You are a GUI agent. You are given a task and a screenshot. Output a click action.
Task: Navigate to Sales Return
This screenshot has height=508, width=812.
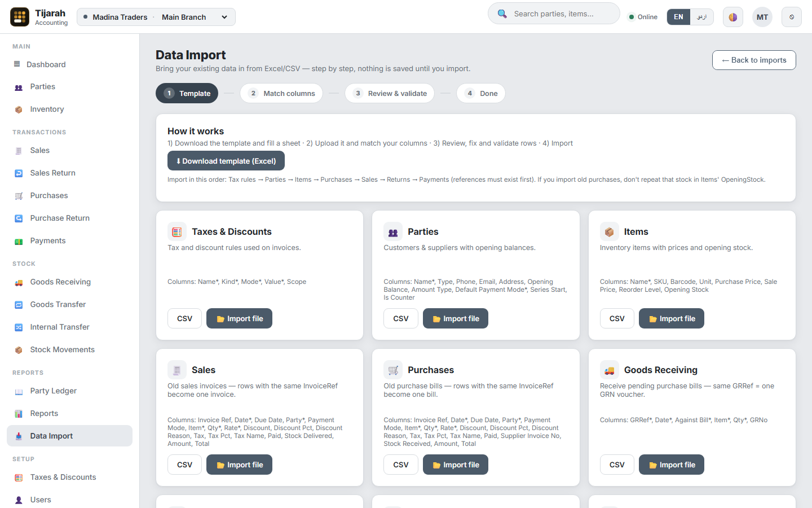pyautogui.click(x=69, y=173)
